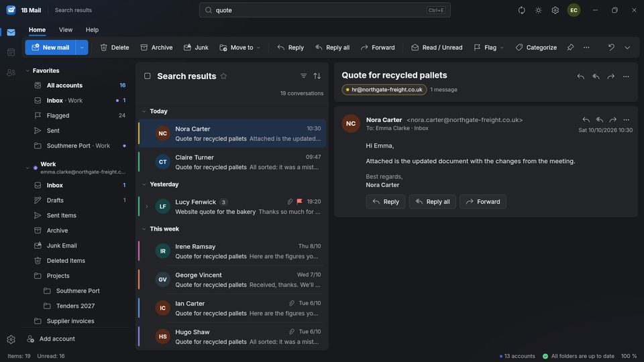Click into the search box containing quote
This screenshot has height=362, width=644.
coord(325,10)
